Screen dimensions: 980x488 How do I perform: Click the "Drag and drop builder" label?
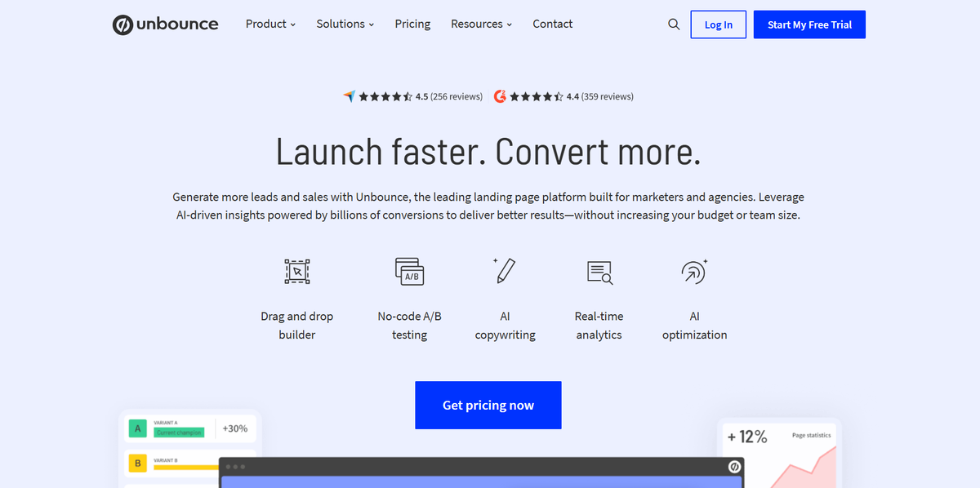pyautogui.click(x=297, y=326)
